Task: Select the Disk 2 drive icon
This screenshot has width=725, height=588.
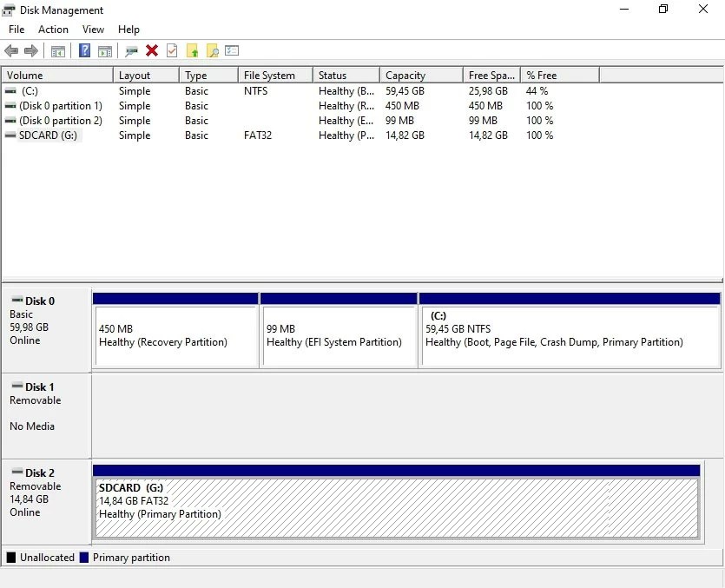Action: coord(17,472)
